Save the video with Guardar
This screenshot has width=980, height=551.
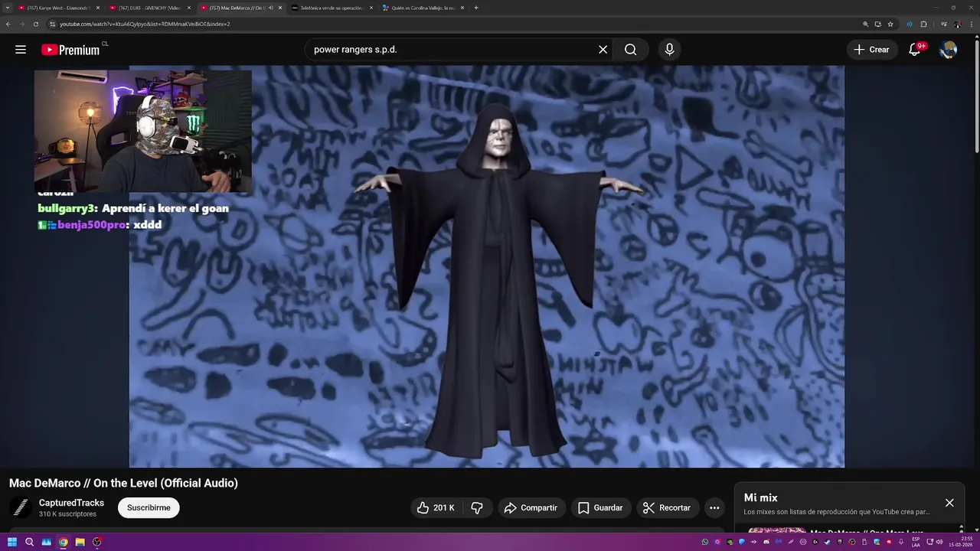pyautogui.click(x=601, y=508)
